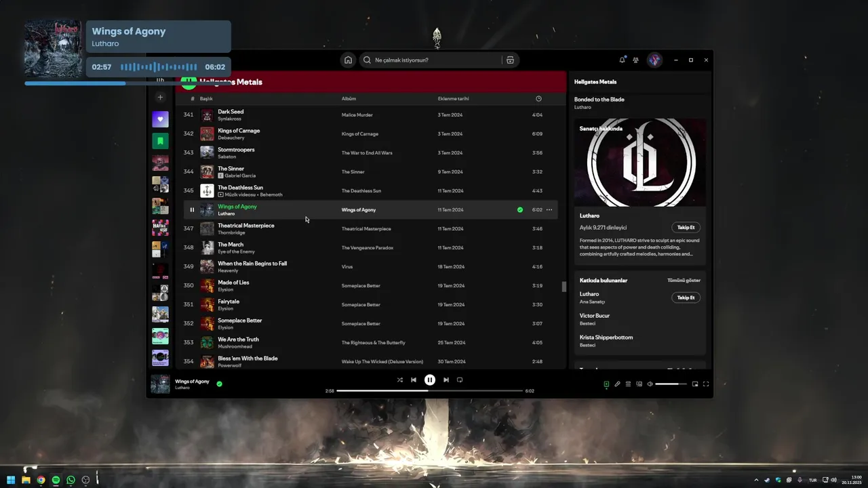
Task: Open more options for Wings of Agony row
Action: 549,209
